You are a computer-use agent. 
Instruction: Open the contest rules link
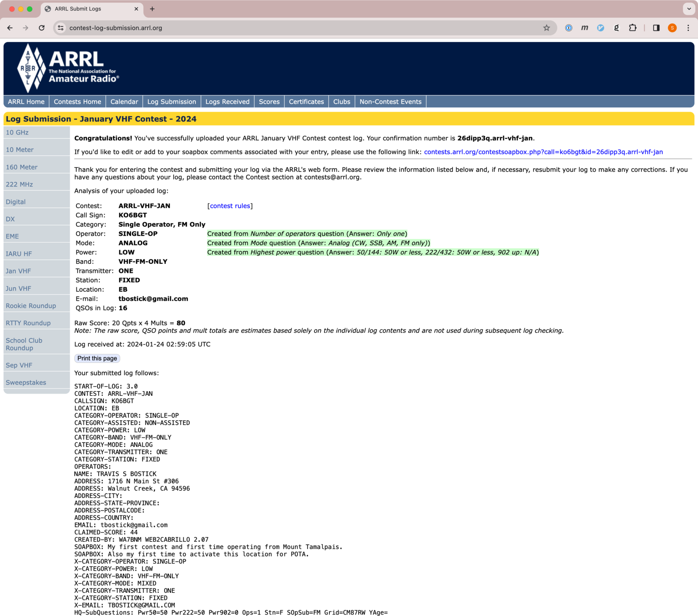[x=230, y=206]
